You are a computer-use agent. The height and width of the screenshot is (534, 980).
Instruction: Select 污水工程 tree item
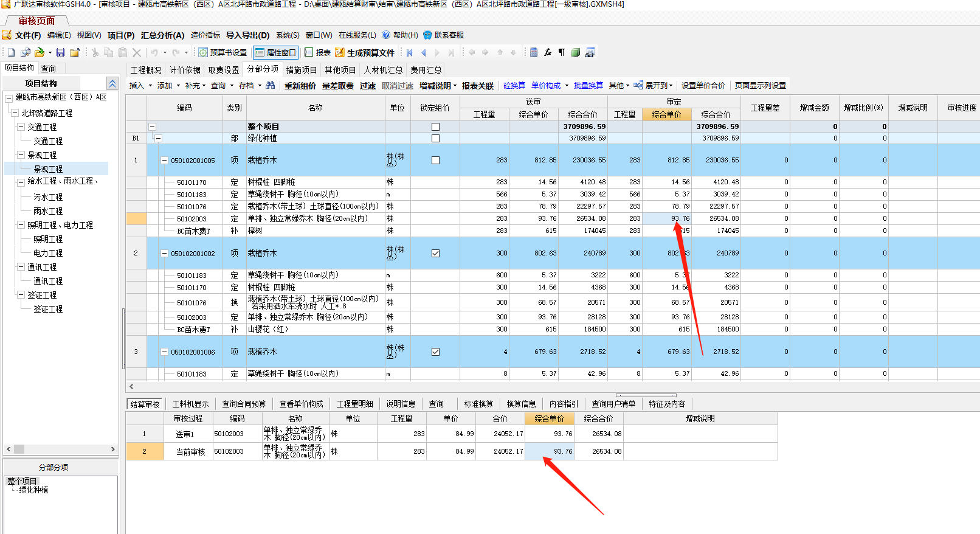tap(48, 197)
